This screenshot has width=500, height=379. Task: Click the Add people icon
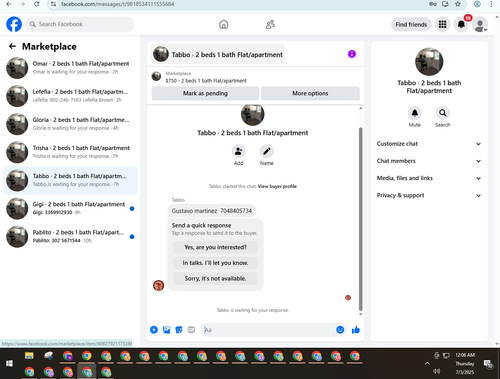point(239,151)
